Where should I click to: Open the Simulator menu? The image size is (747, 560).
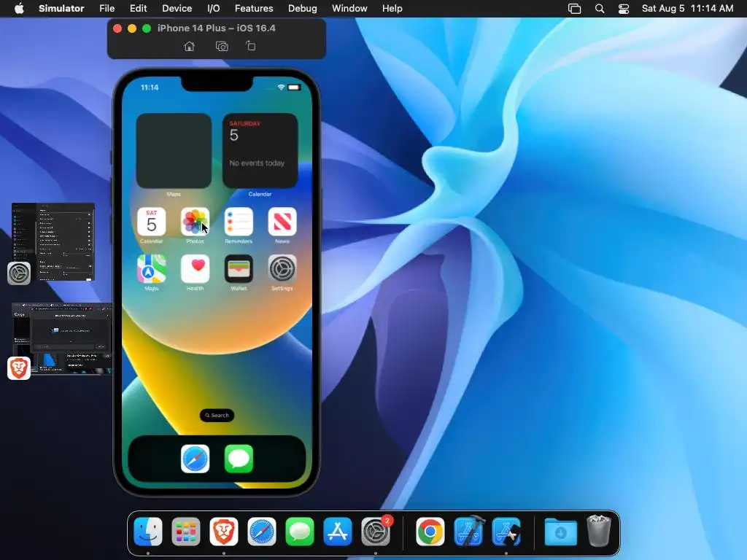(x=61, y=9)
